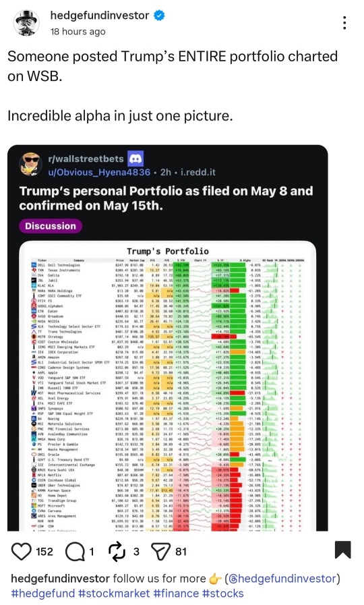Share the post with paper plane icon
This screenshot has width=364, height=605.
(x=161, y=551)
